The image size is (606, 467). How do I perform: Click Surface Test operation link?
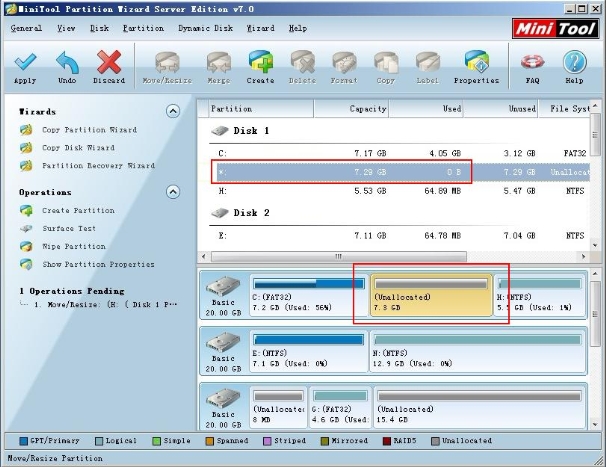click(69, 228)
